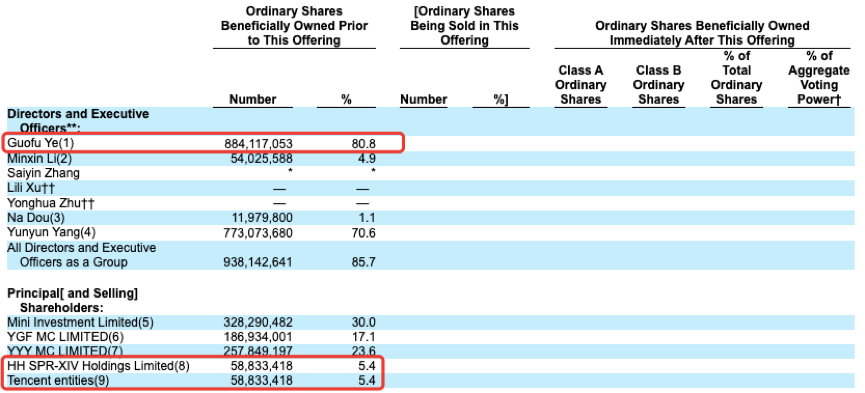Click Lili Xu row name
Screen dimensions: 865x393
tap(31, 188)
